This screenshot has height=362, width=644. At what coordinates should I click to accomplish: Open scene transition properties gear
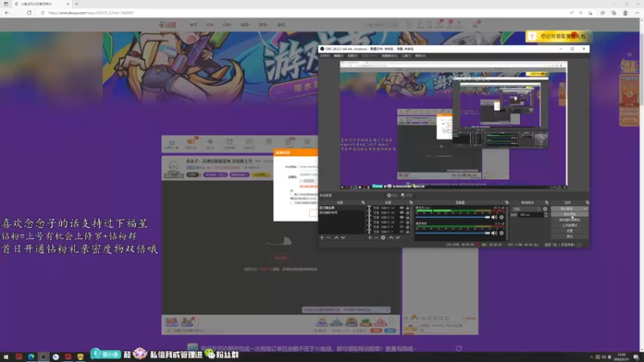[x=545, y=209]
